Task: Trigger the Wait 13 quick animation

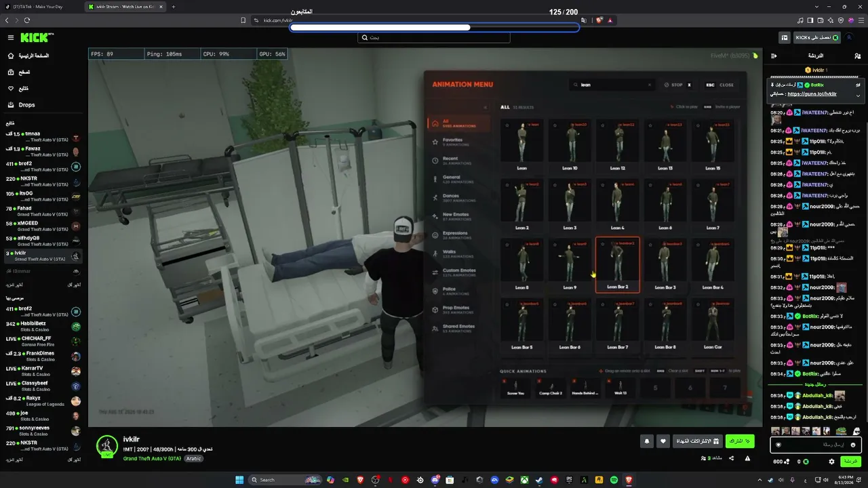Action: (x=620, y=388)
